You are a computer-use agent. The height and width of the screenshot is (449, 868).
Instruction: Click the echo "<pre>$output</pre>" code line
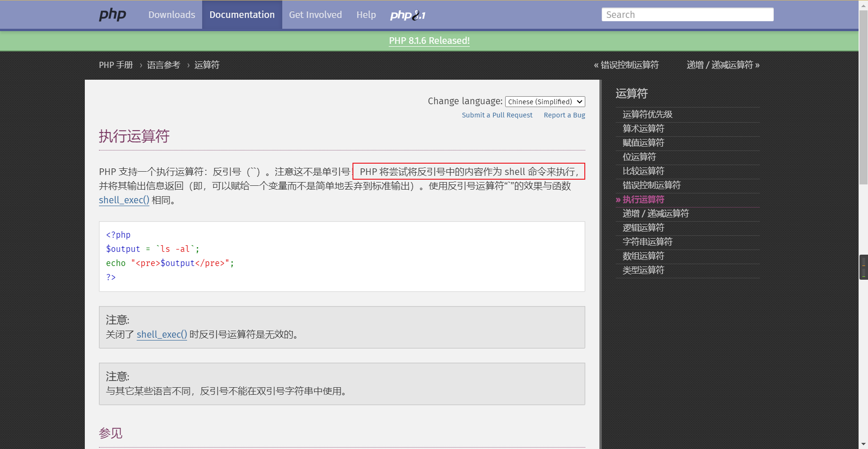click(170, 263)
